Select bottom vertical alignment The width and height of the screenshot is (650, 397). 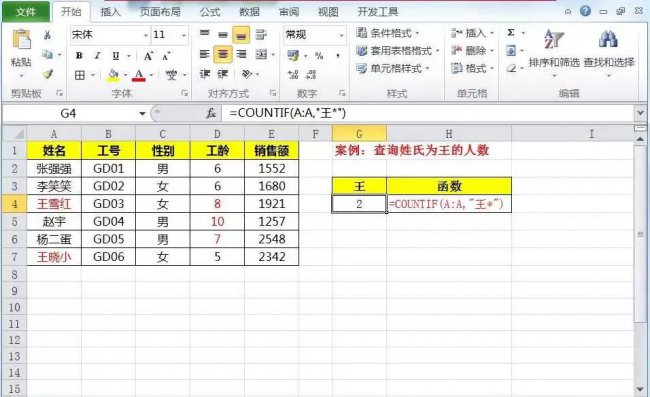[241, 34]
